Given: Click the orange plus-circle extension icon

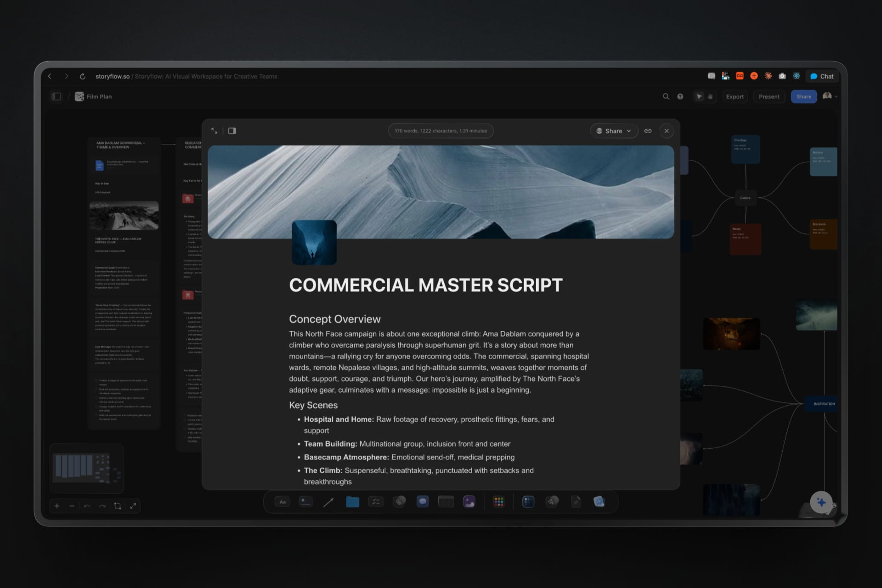Looking at the screenshot, I should tap(754, 76).
